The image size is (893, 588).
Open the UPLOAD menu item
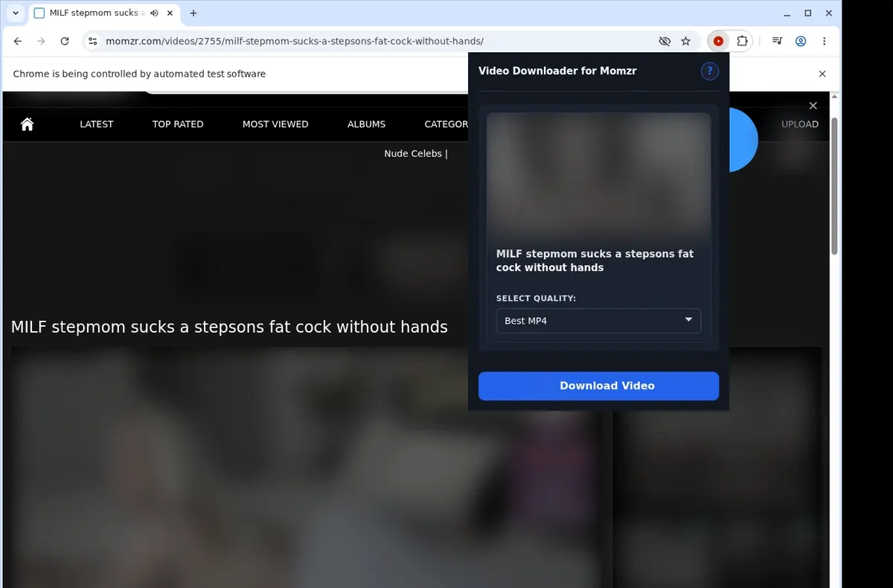click(x=800, y=124)
